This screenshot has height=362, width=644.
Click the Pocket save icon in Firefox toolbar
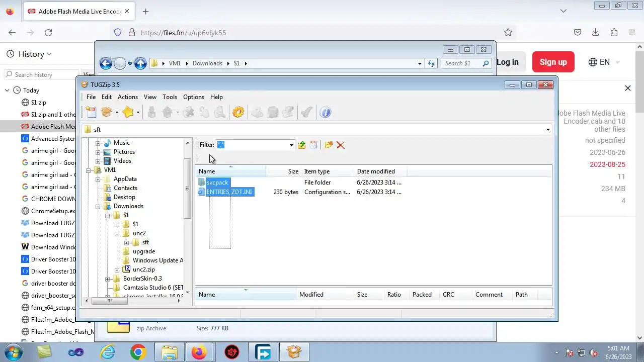coord(578,32)
